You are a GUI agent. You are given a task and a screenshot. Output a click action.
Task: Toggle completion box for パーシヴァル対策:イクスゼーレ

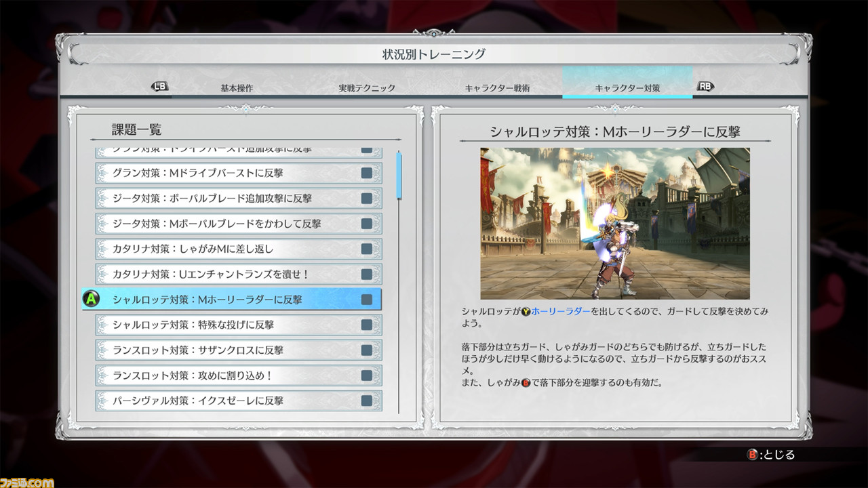tap(366, 401)
